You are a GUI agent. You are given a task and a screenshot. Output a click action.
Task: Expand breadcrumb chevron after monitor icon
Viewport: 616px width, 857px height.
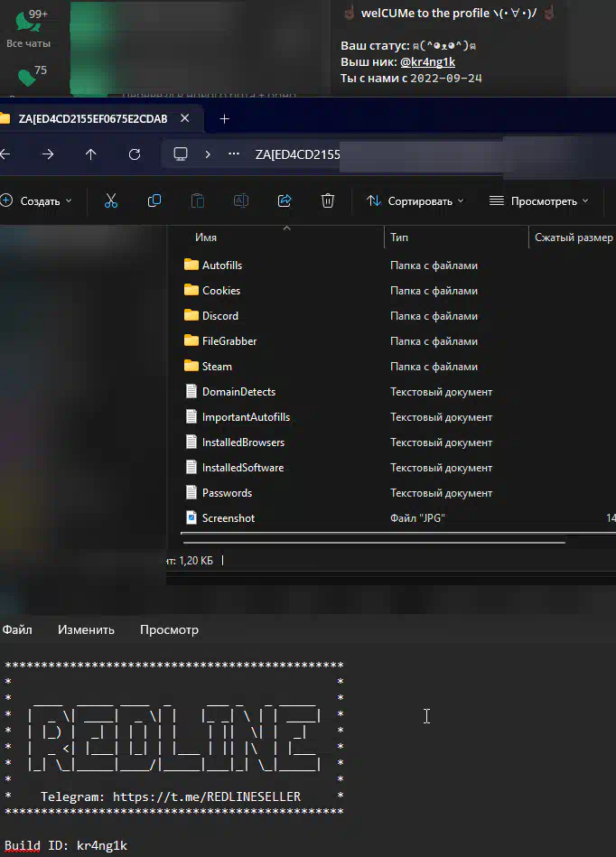click(x=208, y=154)
